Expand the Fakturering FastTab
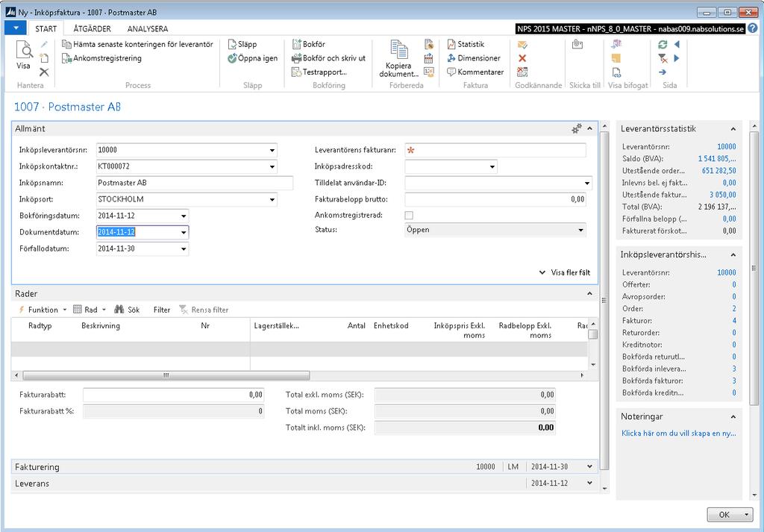 click(x=589, y=467)
